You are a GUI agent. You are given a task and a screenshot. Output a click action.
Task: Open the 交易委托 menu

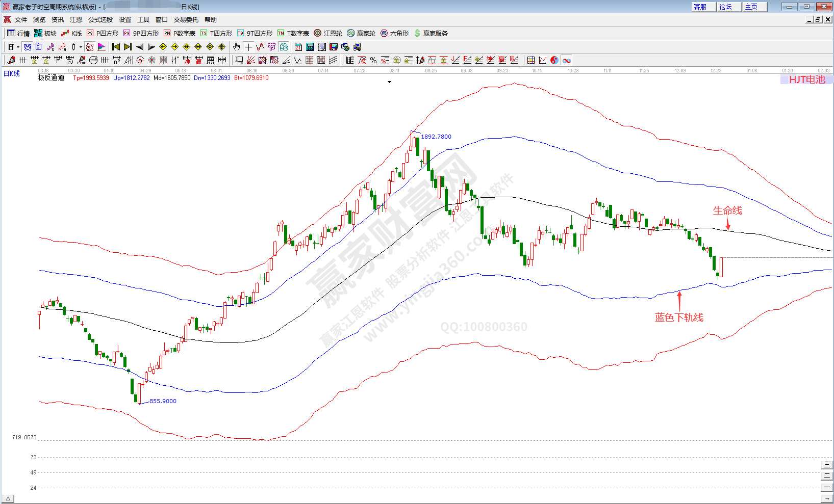click(x=185, y=19)
